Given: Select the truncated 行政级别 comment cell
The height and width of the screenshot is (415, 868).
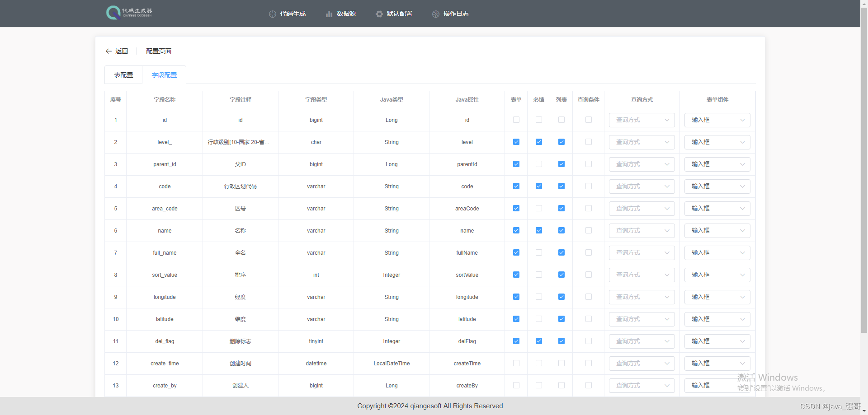Looking at the screenshot, I should click(x=241, y=142).
